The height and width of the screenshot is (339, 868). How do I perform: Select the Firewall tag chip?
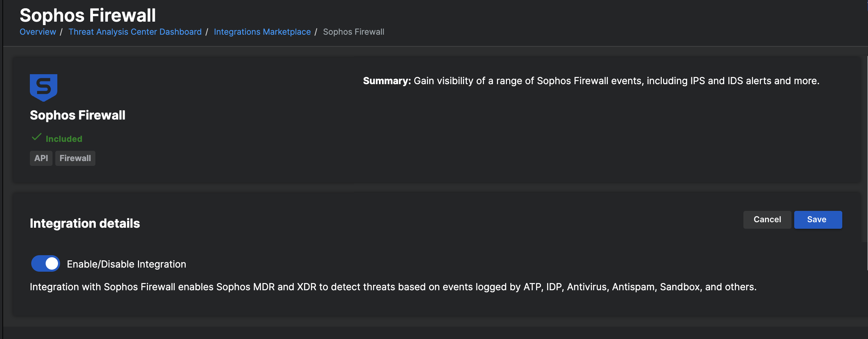[75, 158]
